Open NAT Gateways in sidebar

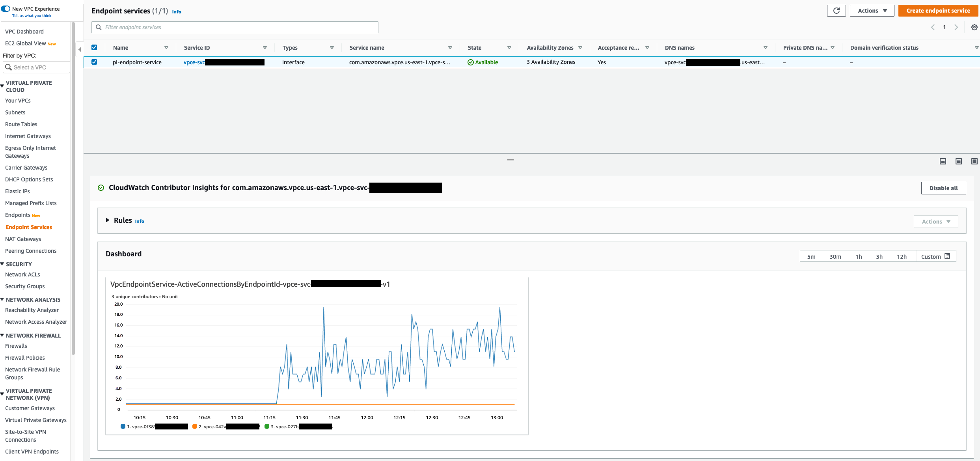click(23, 239)
